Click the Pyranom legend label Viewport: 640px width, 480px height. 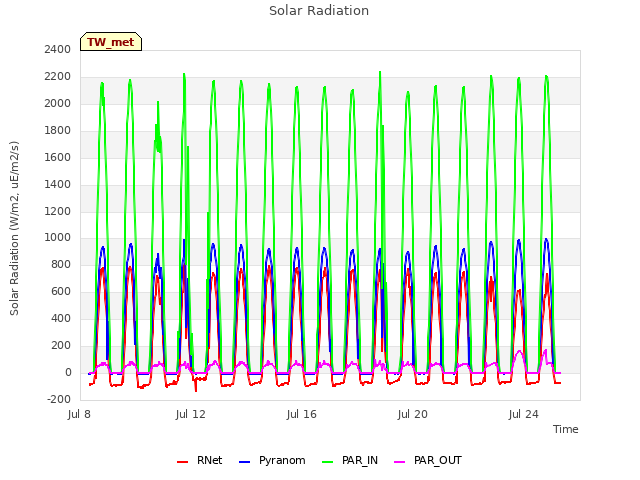click(282, 460)
